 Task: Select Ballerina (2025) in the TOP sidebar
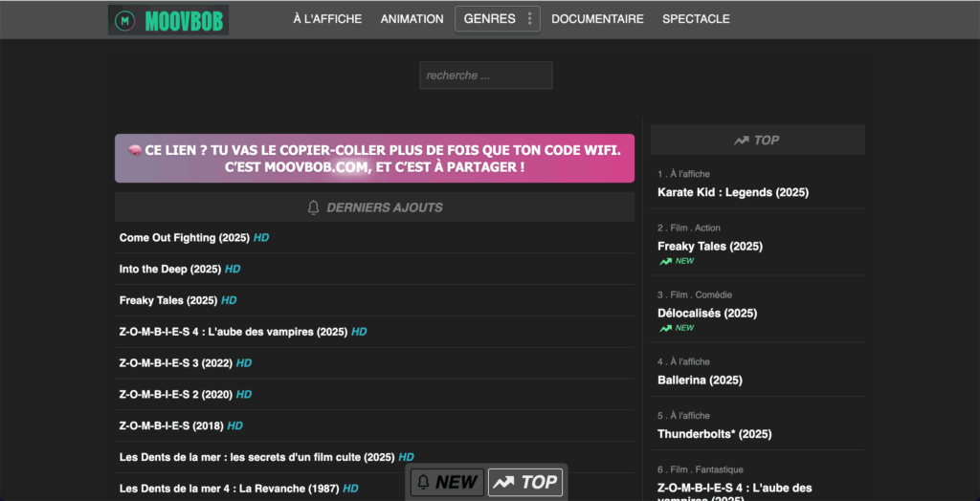[700, 381]
